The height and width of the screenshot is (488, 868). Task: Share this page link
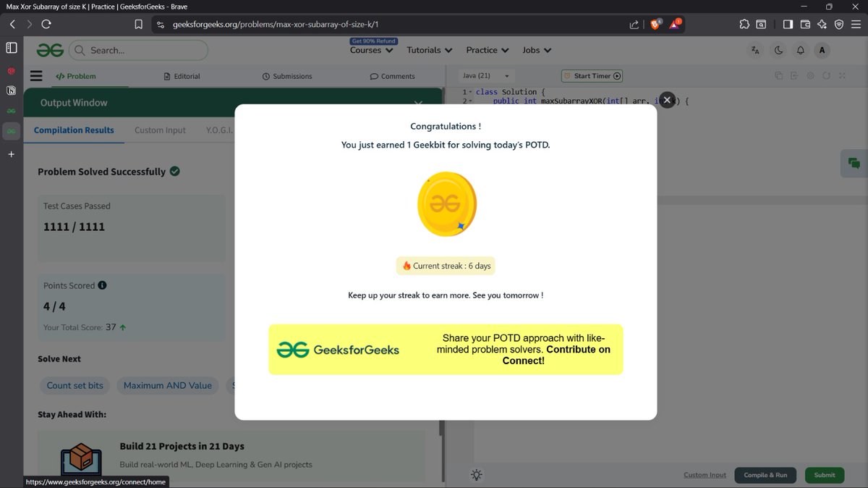point(634,24)
